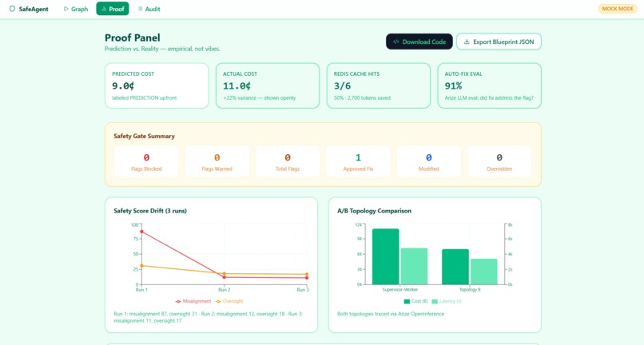This screenshot has height=345, width=644.
Task: Click the Flags Blocked counter tile
Action: point(146,161)
